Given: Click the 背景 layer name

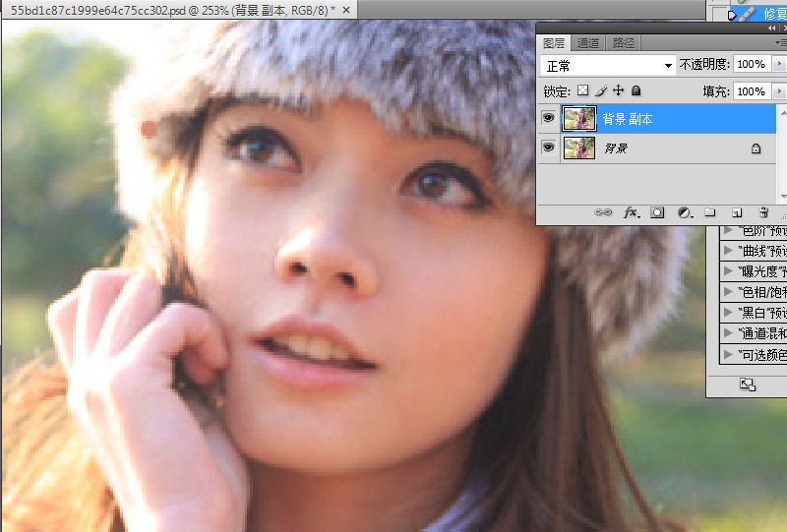Looking at the screenshot, I should pyautogui.click(x=616, y=148).
